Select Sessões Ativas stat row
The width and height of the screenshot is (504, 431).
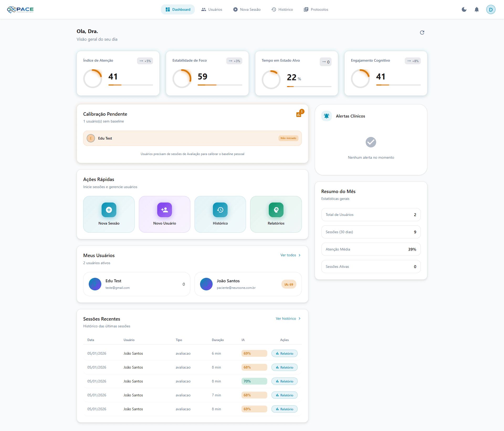(371, 267)
